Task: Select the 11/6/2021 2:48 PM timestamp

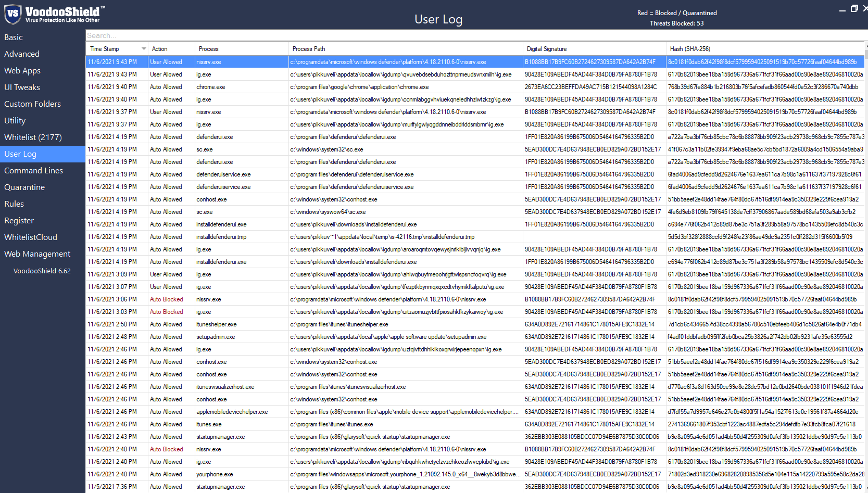Action: 112,337
